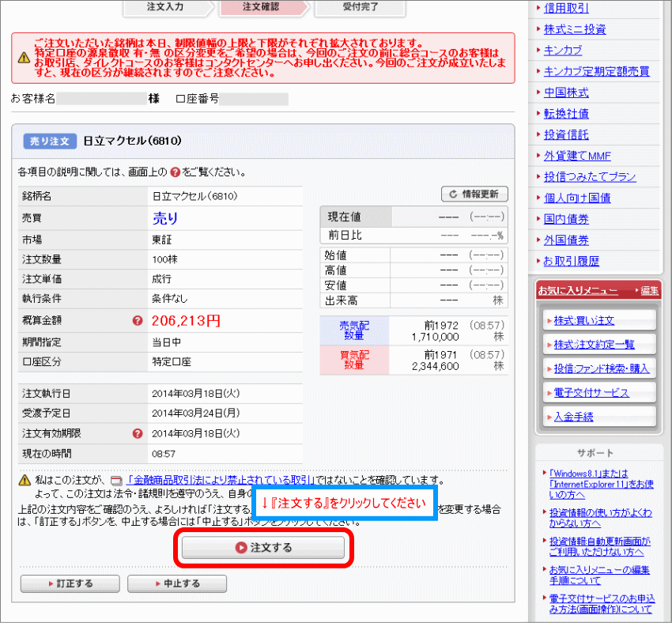Screen dimensions: 672x623
Task: Open 信用取引 in the side menu
Action: [566, 8]
